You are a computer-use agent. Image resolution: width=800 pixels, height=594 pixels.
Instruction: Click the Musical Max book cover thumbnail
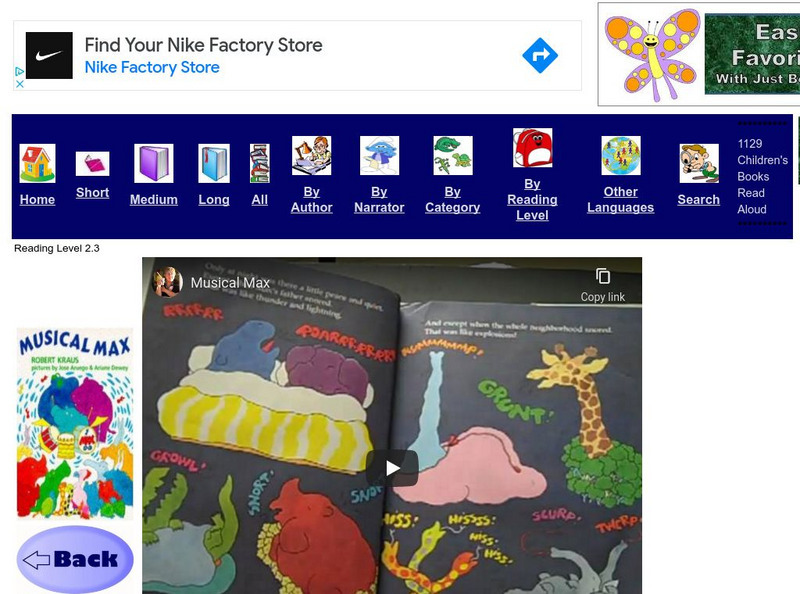(75, 424)
